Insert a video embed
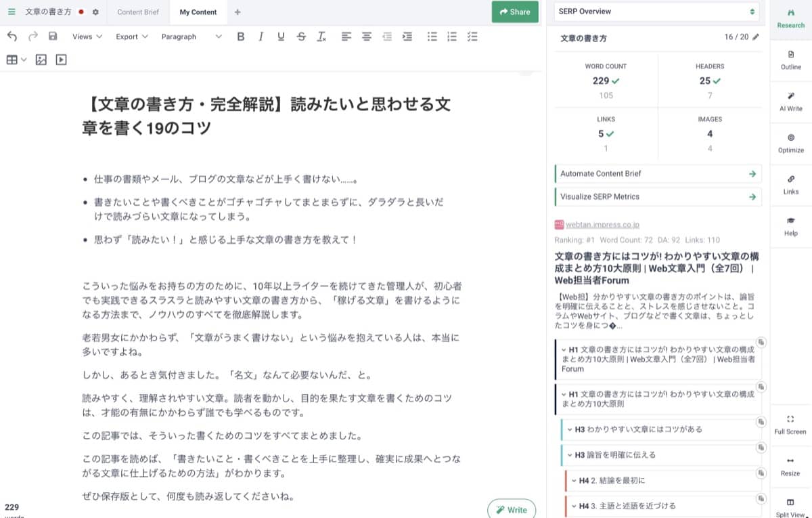Screen dimensions: 812x518 point(61,60)
